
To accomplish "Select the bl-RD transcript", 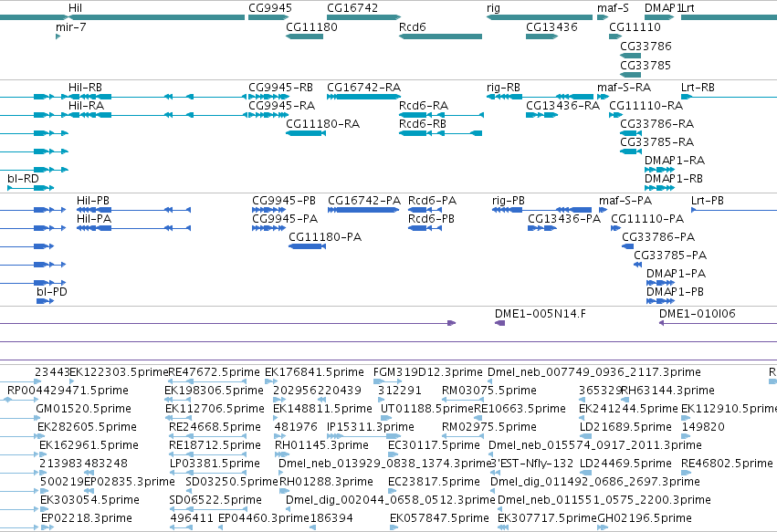I will tap(30, 188).
